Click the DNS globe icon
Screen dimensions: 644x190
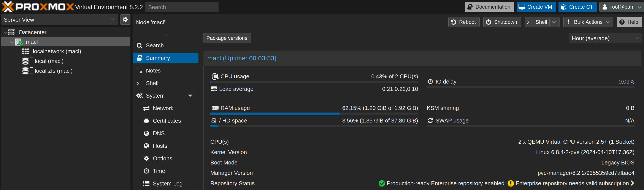tap(146, 133)
